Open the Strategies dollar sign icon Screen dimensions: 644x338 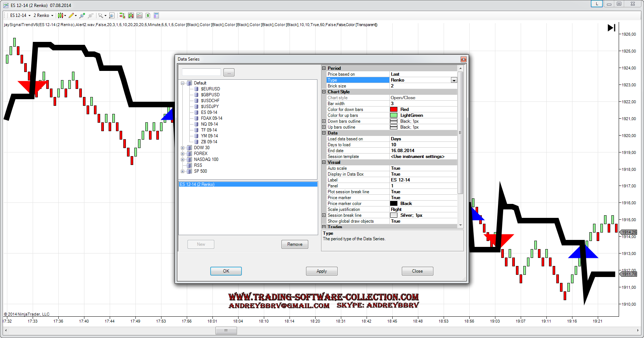point(148,15)
